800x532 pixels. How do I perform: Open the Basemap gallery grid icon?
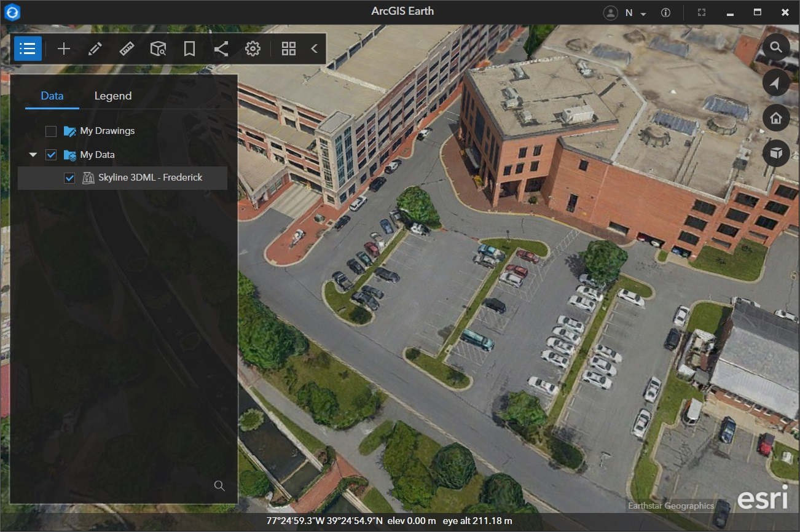point(289,49)
